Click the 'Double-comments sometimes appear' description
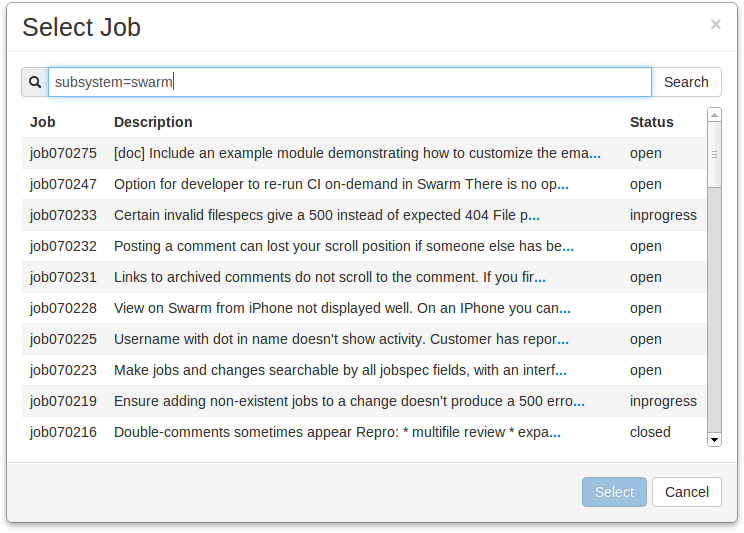 (337, 432)
